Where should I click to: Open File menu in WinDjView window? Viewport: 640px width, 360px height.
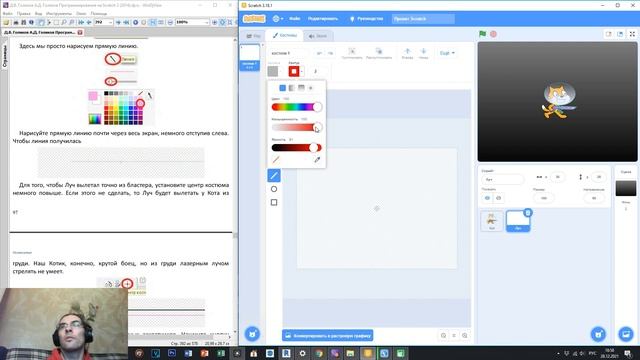7,13
